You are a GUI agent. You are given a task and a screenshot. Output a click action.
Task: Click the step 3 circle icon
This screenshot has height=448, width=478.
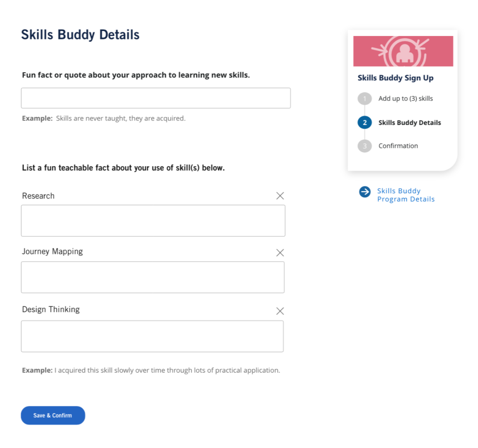point(365,146)
